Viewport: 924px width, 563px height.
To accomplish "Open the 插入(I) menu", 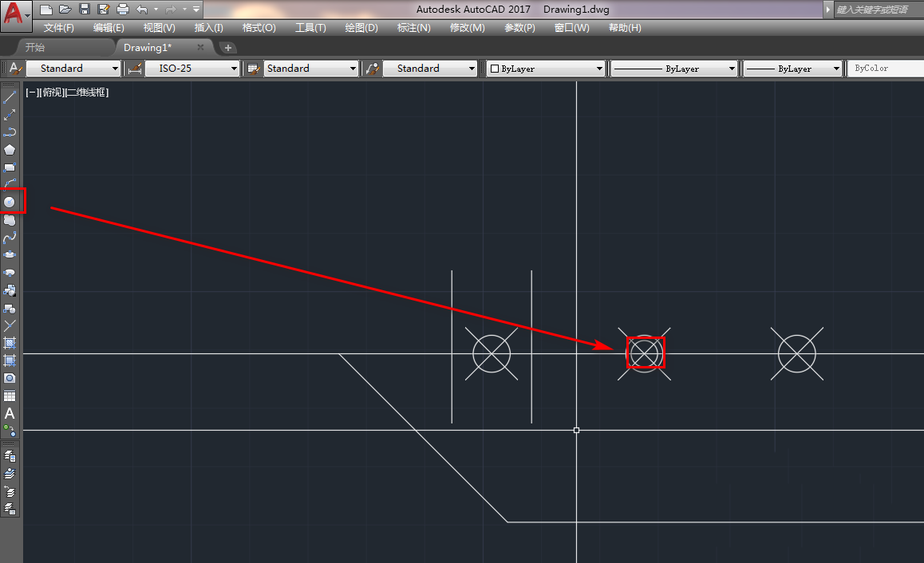I will (x=208, y=28).
